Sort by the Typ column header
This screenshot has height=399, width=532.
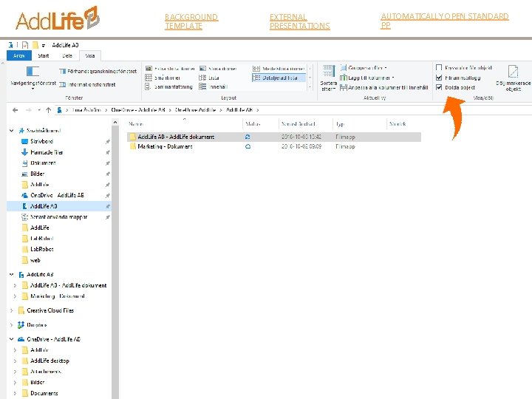tap(360, 124)
